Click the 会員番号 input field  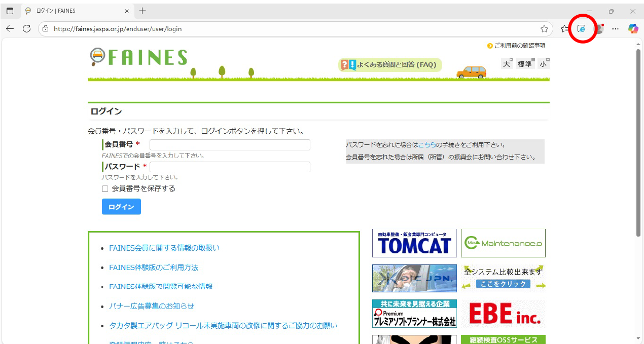click(229, 144)
